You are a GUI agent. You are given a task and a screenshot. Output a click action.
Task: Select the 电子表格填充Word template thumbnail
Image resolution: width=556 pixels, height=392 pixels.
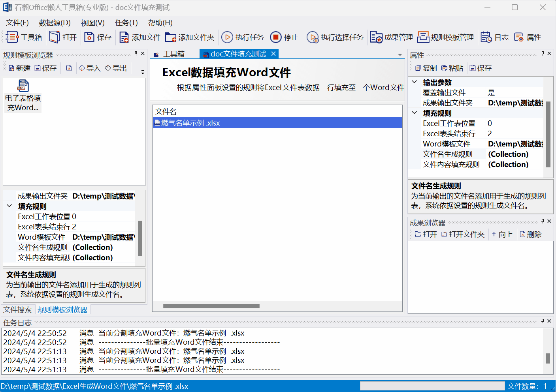pos(23,96)
